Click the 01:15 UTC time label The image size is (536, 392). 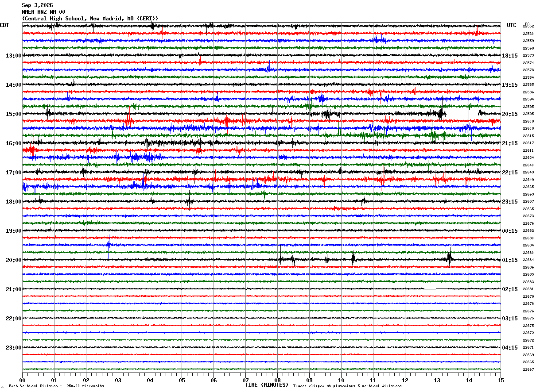click(510, 260)
